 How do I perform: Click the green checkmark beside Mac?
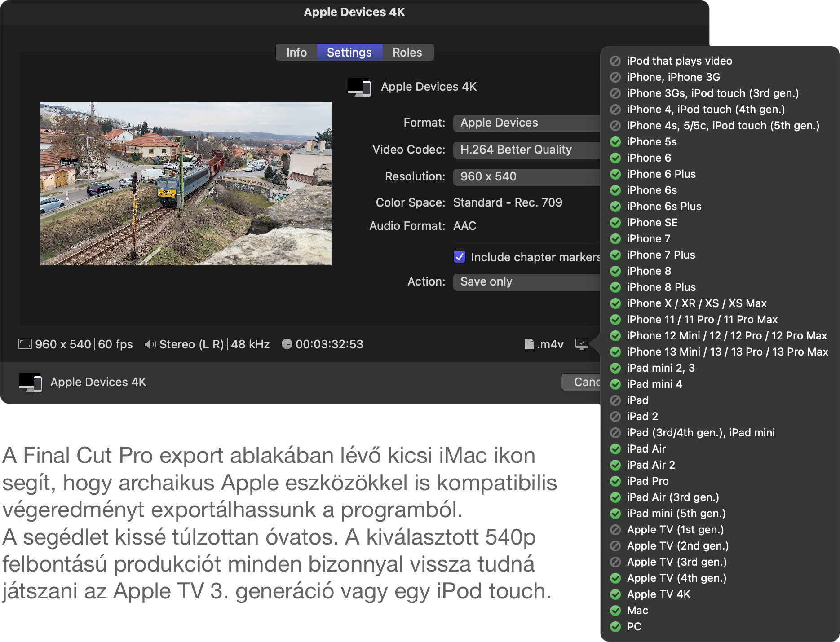(615, 611)
